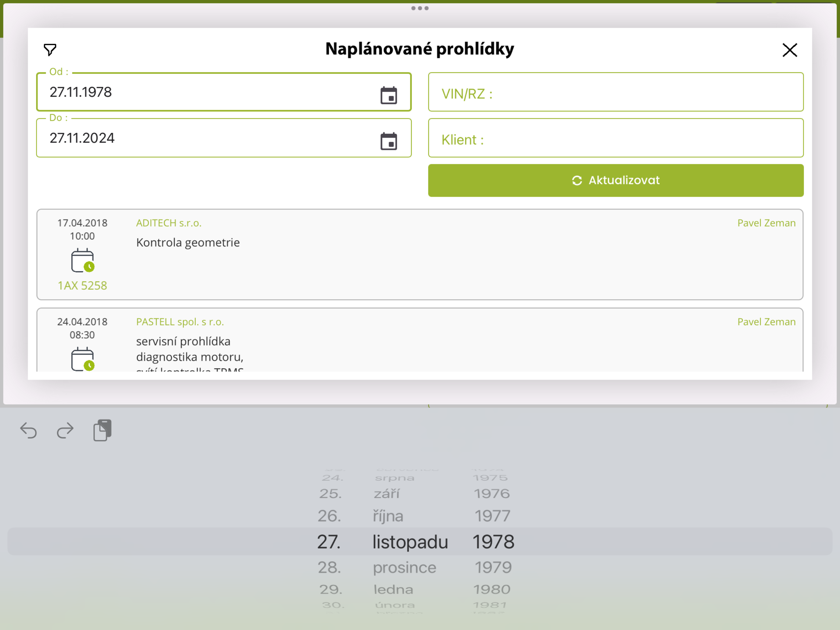
Task: Open client ADITECH s.r.o.
Action: point(168,223)
